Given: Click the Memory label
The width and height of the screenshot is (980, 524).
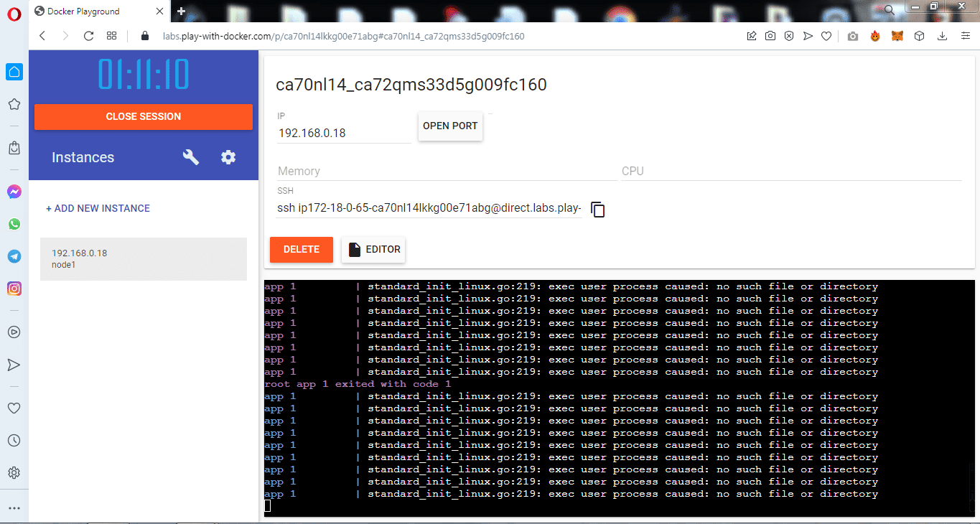Looking at the screenshot, I should coord(299,171).
